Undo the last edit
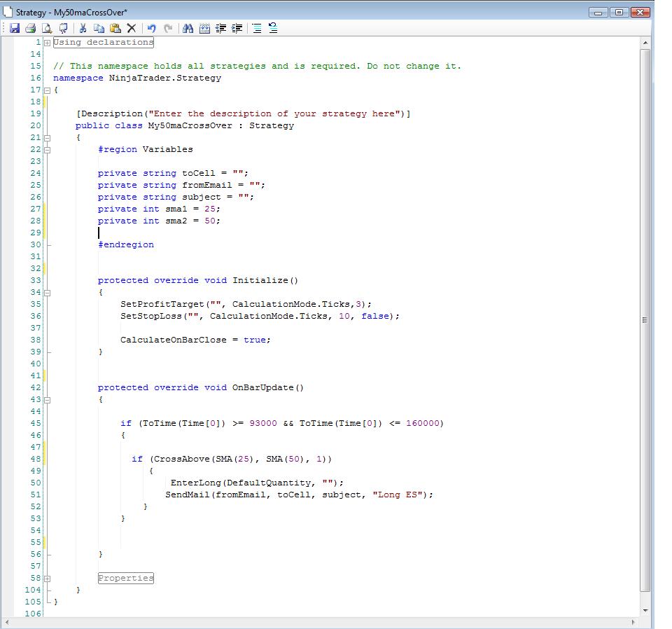 152,28
